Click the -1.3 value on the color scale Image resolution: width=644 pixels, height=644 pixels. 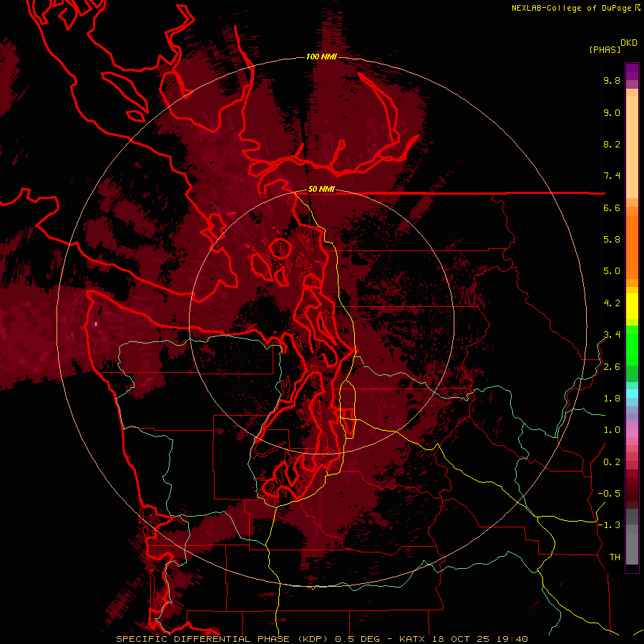(609, 525)
